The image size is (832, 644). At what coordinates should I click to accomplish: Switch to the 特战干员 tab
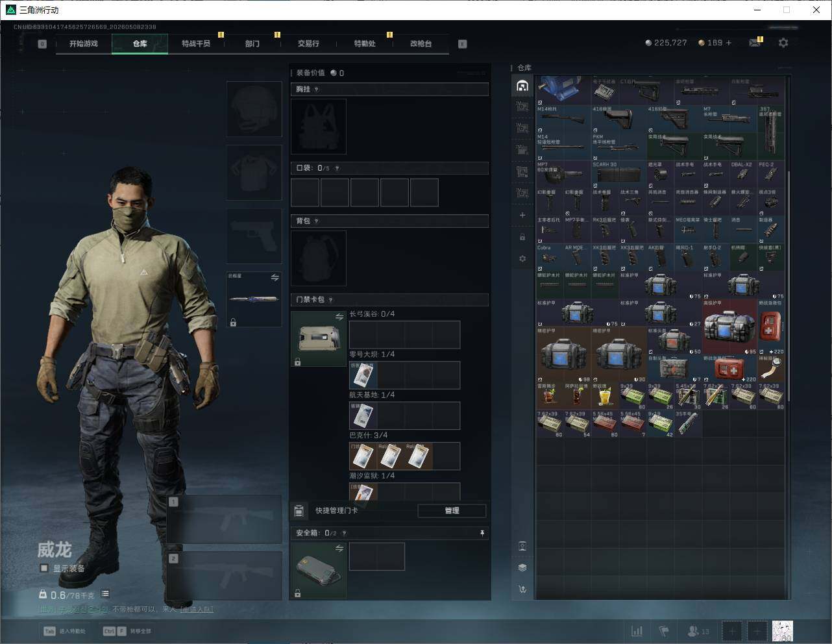pos(196,43)
